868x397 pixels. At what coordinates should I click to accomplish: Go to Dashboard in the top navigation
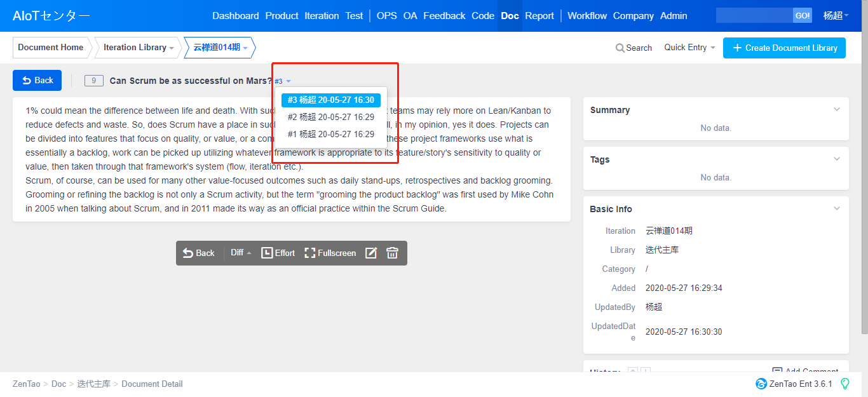pyautogui.click(x=235, y=16)
